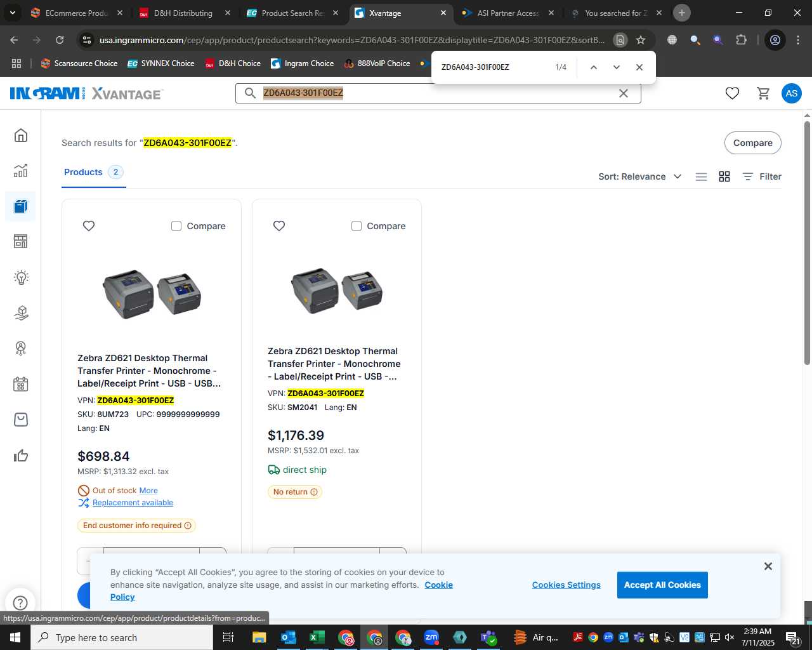812x650 pixels.
Task: Click the No return info icon
Action: [314, 492]
